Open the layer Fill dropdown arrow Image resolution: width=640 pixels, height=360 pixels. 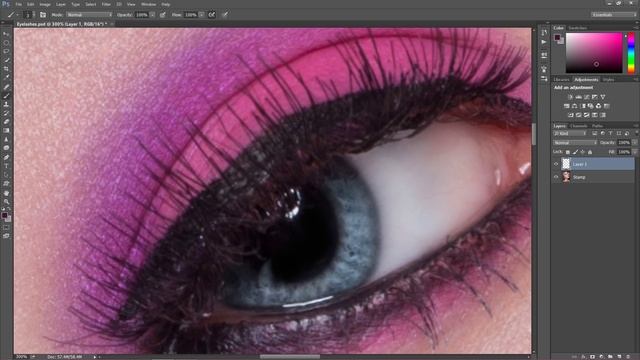tap(634, 152)
